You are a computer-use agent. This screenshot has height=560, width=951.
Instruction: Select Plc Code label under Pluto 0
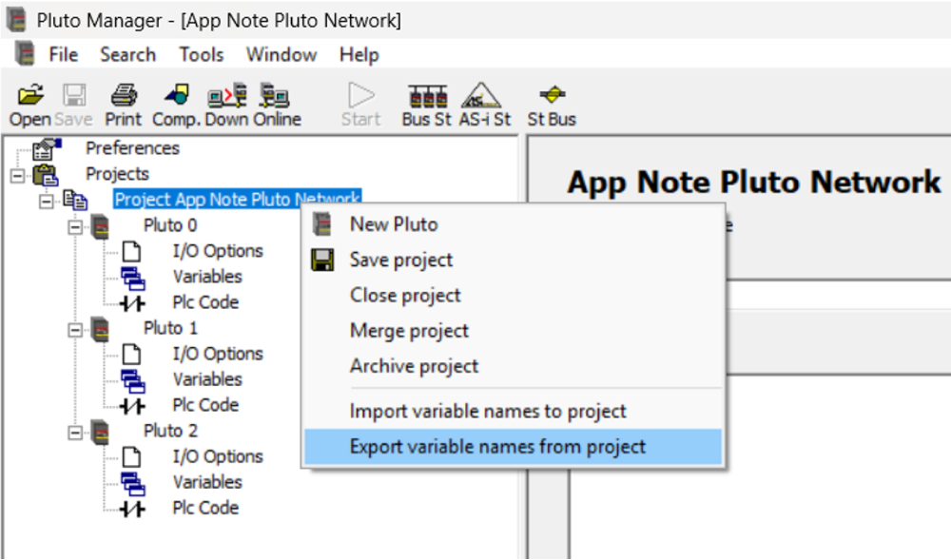pos(205,302)
